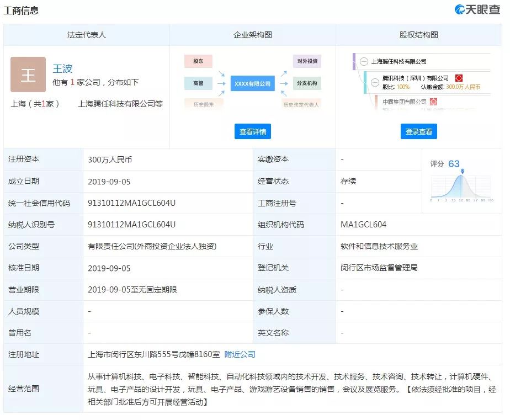Click the central XXXX有限公司 box
Screen dimensions: 510x420
point(252,84)
